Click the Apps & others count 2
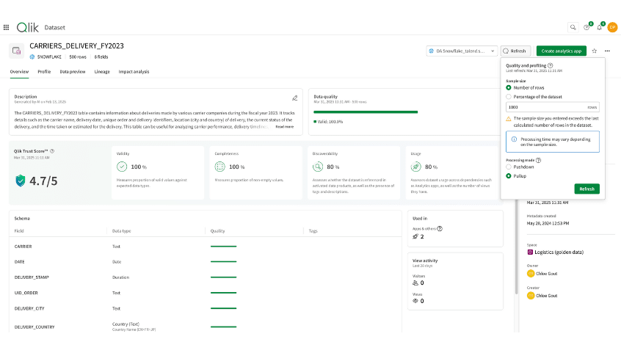Screen dimensions: 621x364 (422, 236)
